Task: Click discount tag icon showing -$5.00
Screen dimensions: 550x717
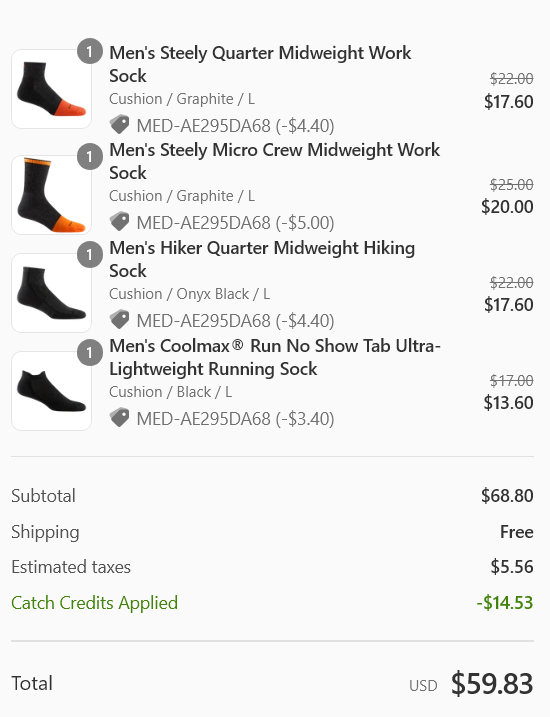Action: [119, 222]
